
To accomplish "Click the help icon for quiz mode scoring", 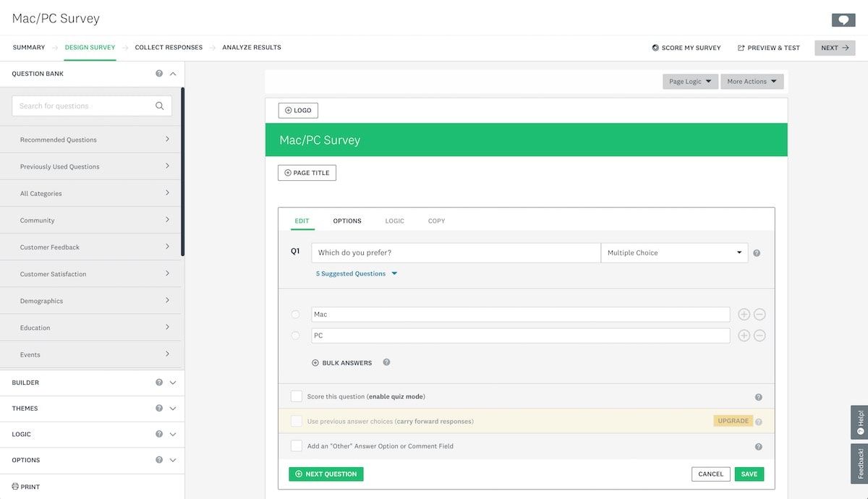I will click(758, 397).
